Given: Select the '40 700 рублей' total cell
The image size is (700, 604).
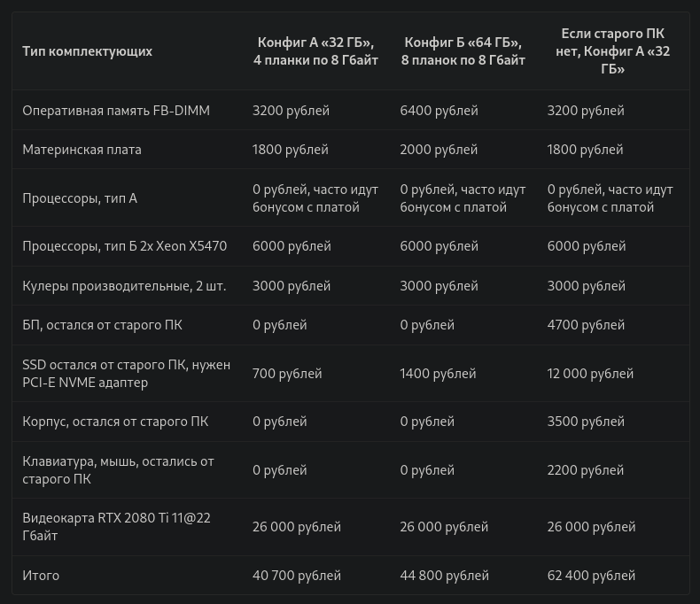Looking at the screenshot, I should coord(297,576).
